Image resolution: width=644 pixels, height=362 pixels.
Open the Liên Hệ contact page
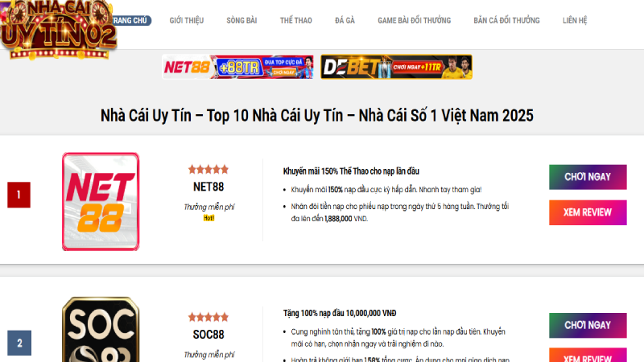pos(575,21)
